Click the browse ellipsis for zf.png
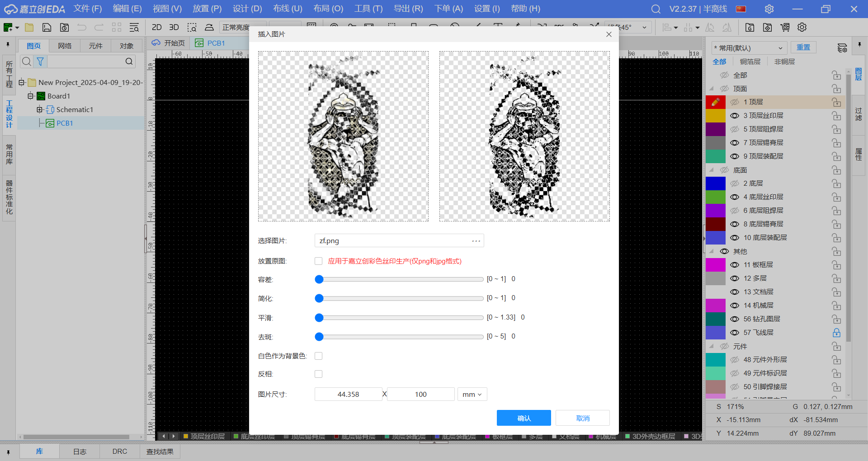 coord(476,241)
